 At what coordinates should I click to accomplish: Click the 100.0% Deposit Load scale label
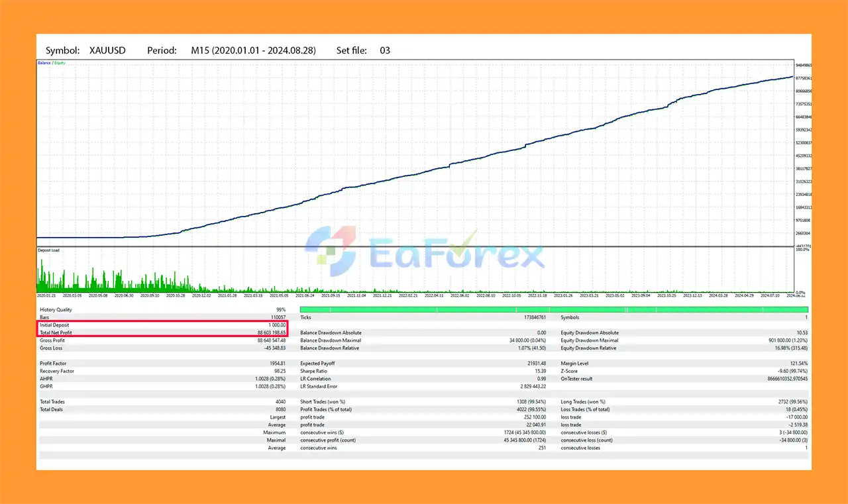802,250
